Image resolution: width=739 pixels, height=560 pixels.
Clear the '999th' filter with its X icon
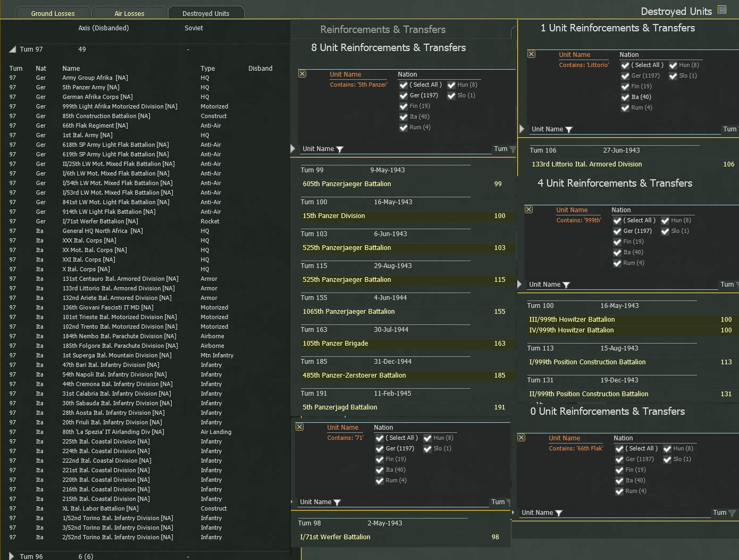pos(529,210)
